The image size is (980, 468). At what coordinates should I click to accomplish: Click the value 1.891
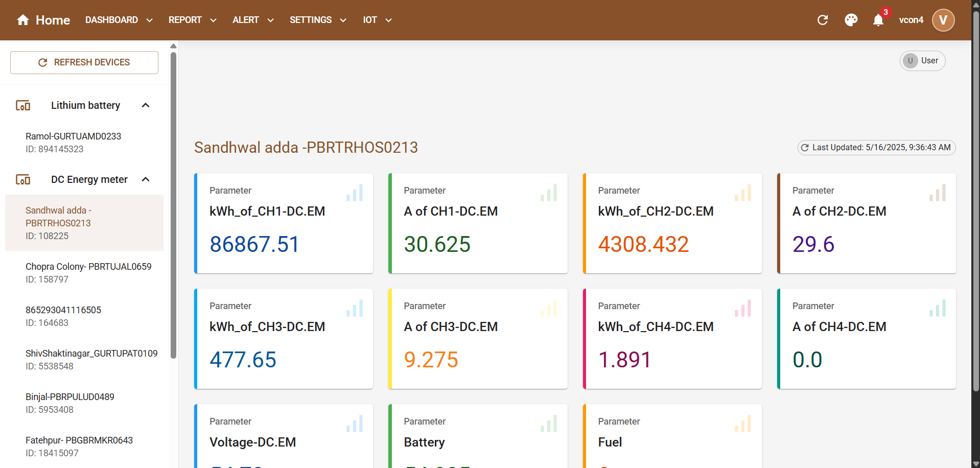tap(624, 360)
